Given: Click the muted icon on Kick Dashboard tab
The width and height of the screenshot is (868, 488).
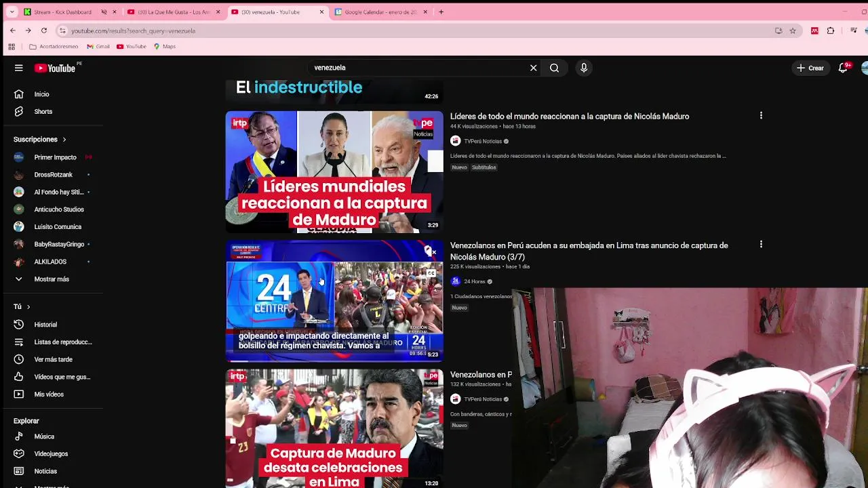Looking at the screenshot, I should (104, 12).
